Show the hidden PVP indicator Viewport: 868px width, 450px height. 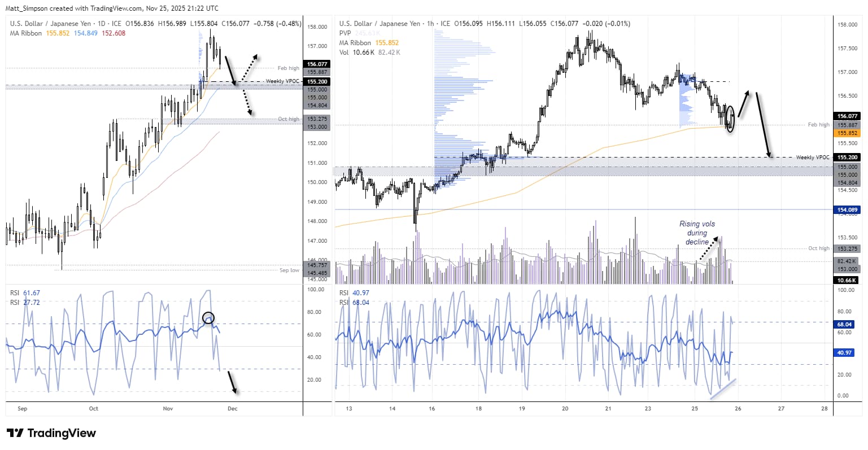(345, 33)
